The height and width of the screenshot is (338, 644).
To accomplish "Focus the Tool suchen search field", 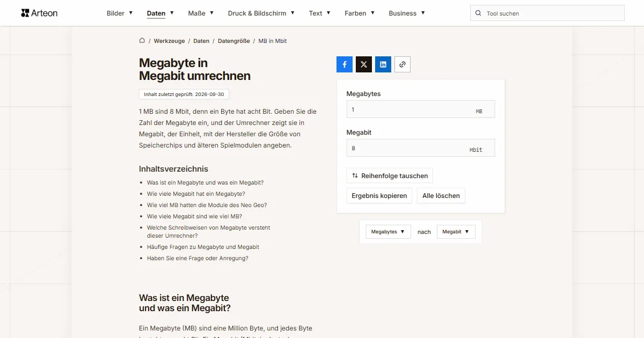I will click(x=547, y=13).
